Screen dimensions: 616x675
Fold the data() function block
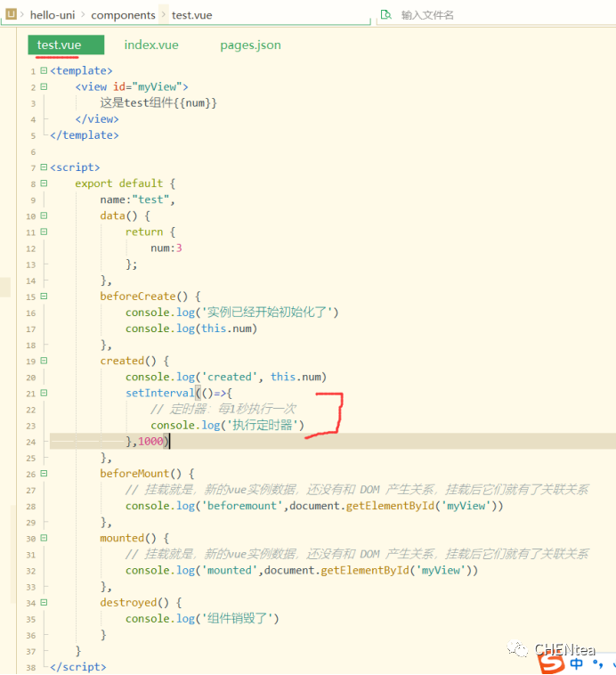(44, 216)
